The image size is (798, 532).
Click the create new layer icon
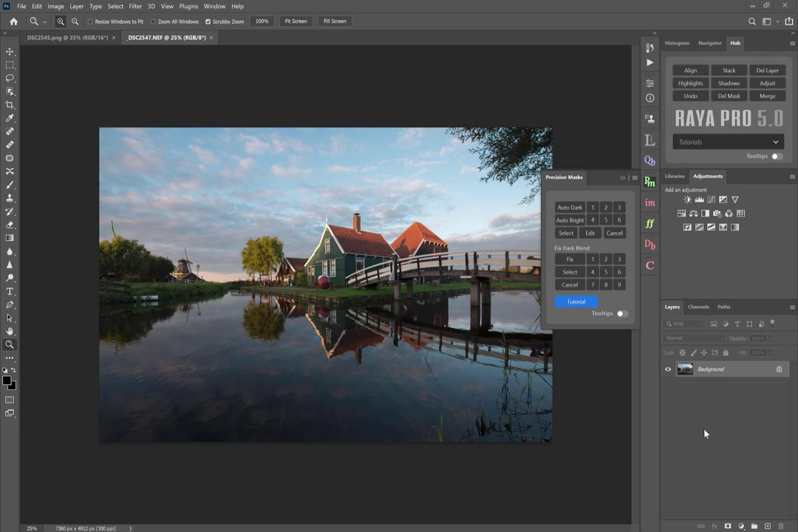coord(767,526)
